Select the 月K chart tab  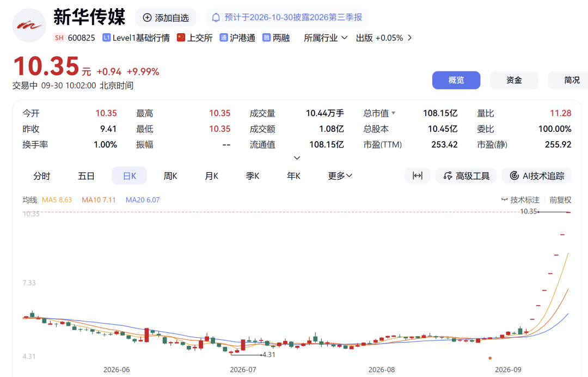click(211, 176)
